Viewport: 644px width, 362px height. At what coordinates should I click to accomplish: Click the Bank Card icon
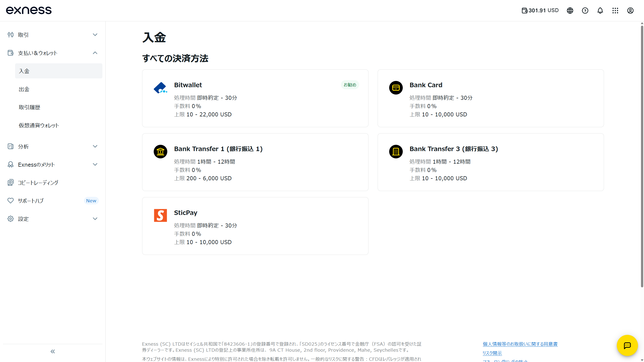tap(396, 88)
